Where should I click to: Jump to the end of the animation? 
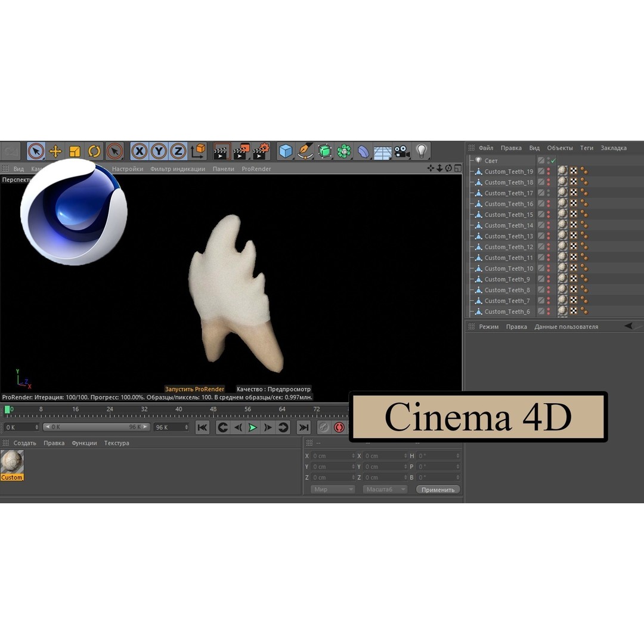(304, 428)
